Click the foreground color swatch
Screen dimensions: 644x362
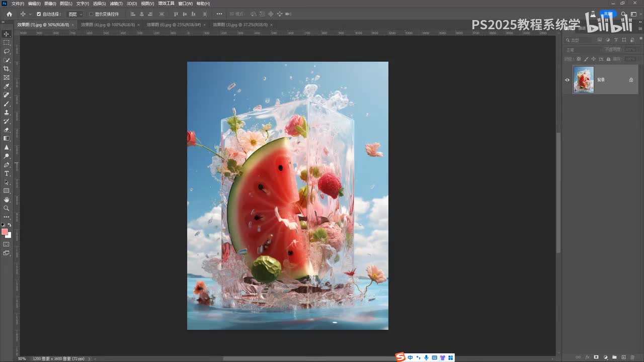tap(5, 232)
